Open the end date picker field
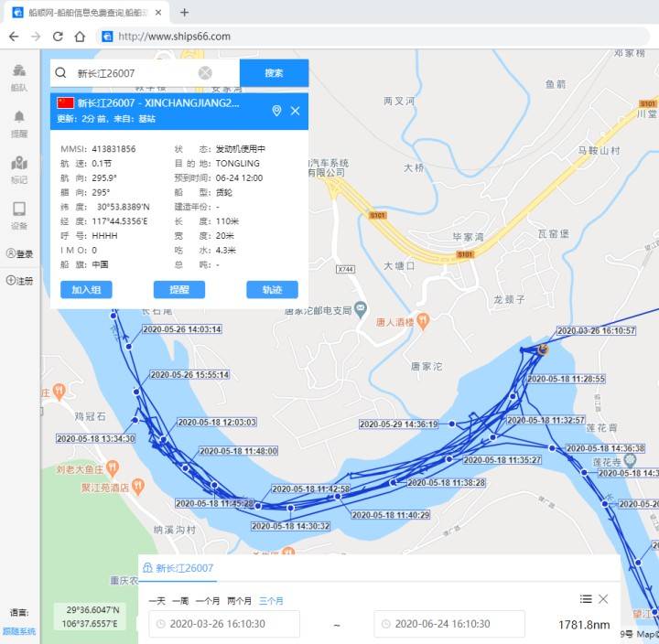Viewport: 659px width, 644px height. tap(449, 624)
